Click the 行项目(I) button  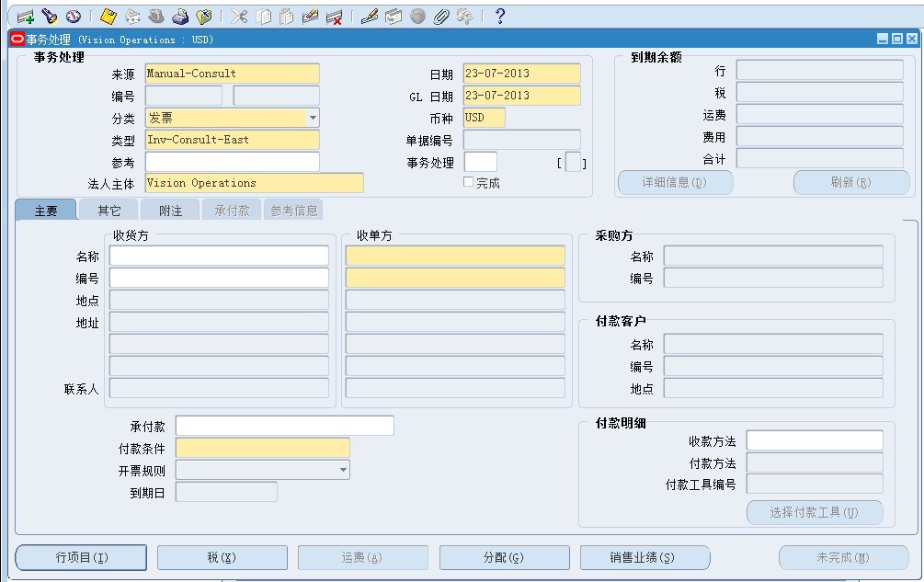(81, 557)
